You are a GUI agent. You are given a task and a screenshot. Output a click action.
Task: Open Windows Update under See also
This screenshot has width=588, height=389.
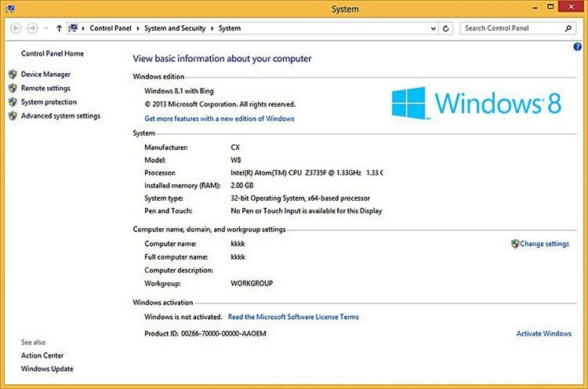click(47, 369)
